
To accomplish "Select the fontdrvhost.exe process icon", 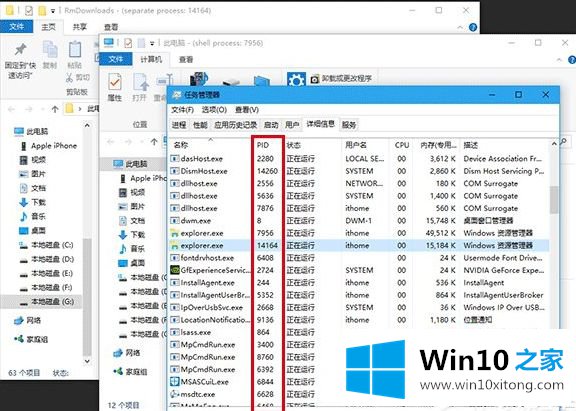I will 175,258.
